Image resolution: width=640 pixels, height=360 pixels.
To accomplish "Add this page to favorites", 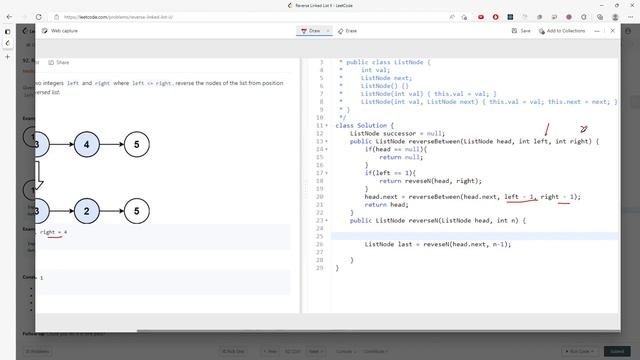I will pos(464,17).
